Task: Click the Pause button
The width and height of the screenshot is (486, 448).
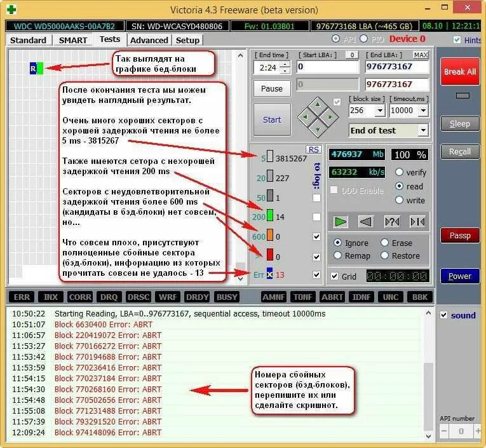Action: pyautogui.click(x=272, y=89)
